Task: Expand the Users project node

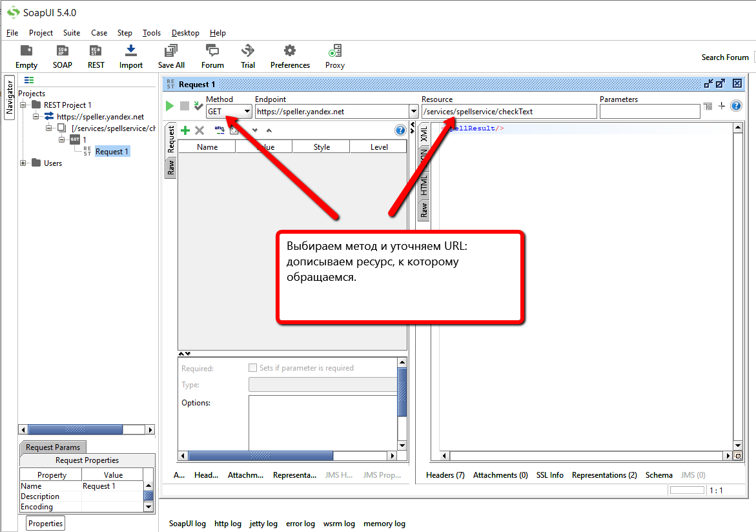Action: [23, 163]
